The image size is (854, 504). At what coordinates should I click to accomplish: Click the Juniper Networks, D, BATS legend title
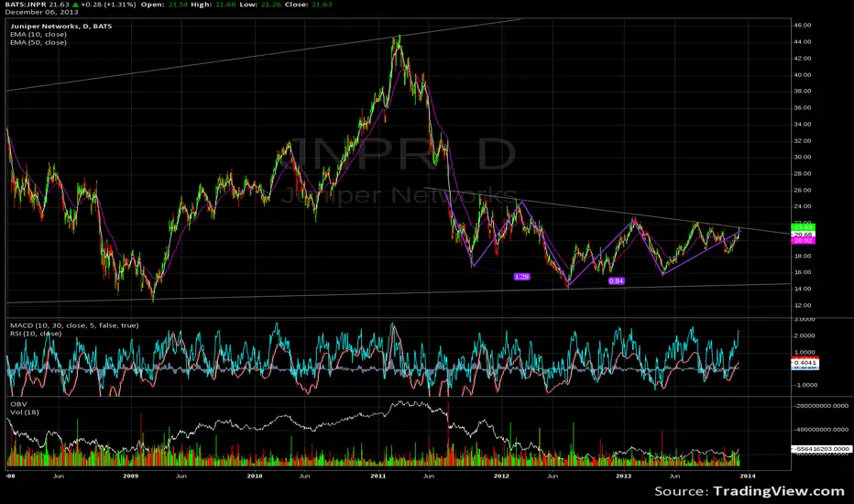point(61,27)
